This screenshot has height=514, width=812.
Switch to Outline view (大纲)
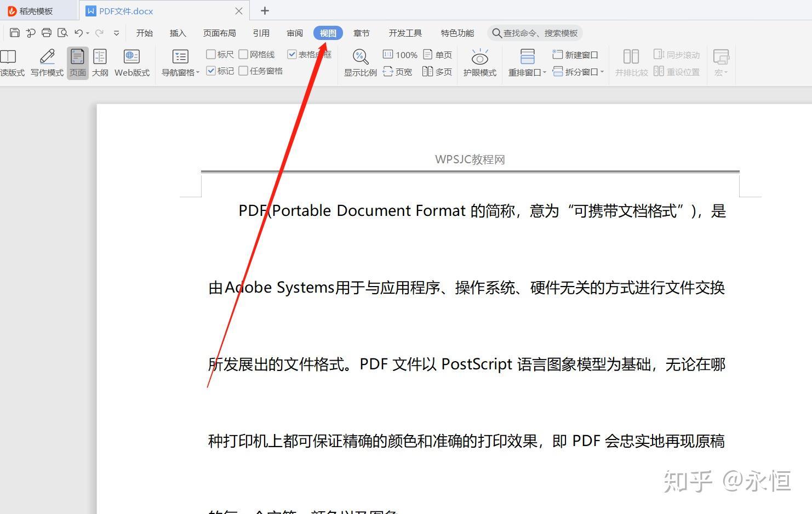(100, 63)
